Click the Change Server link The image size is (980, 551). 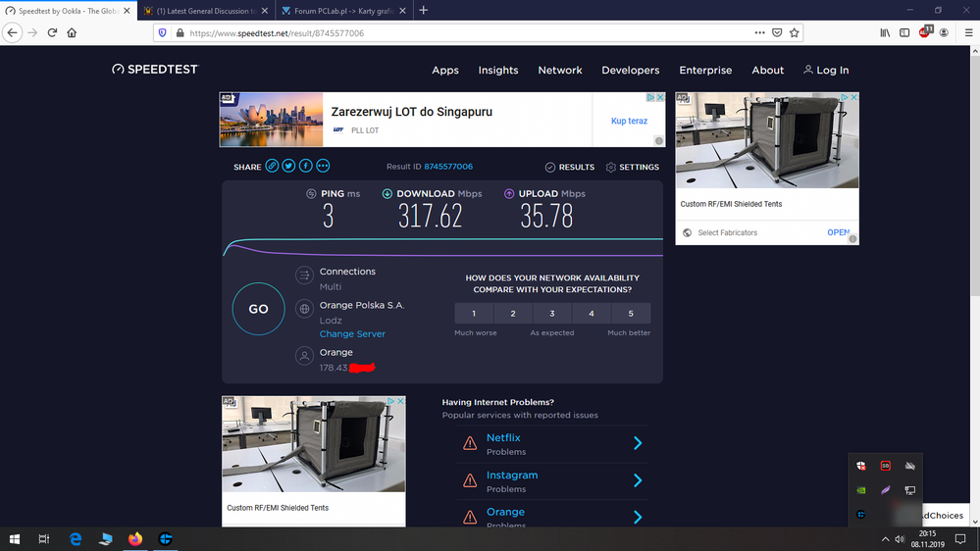[x=352, y=334]
